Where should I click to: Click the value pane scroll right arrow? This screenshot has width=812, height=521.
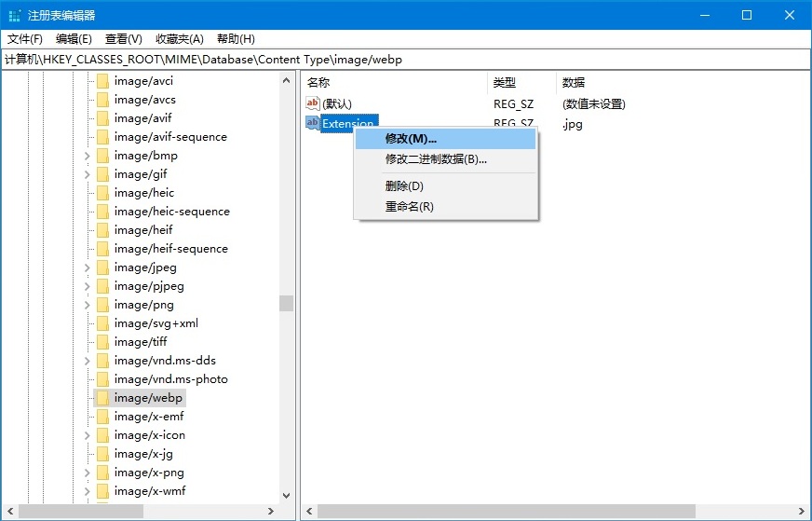(802, 511)
